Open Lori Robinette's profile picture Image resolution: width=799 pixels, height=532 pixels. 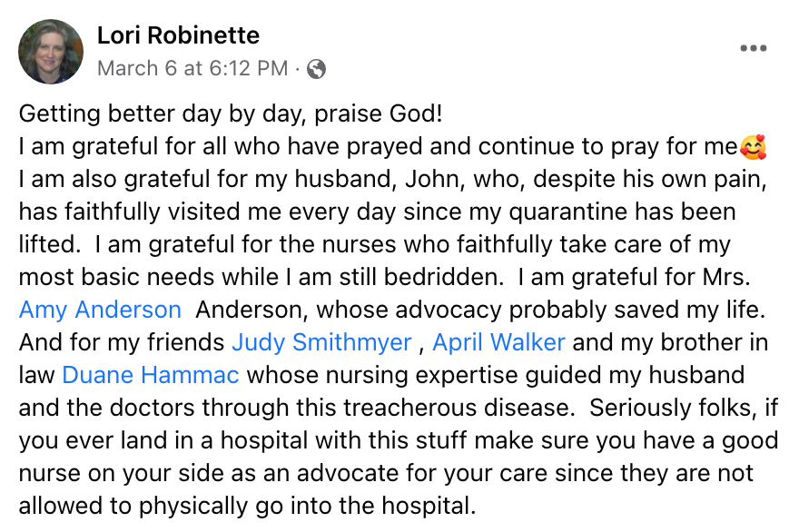(51, 52)
